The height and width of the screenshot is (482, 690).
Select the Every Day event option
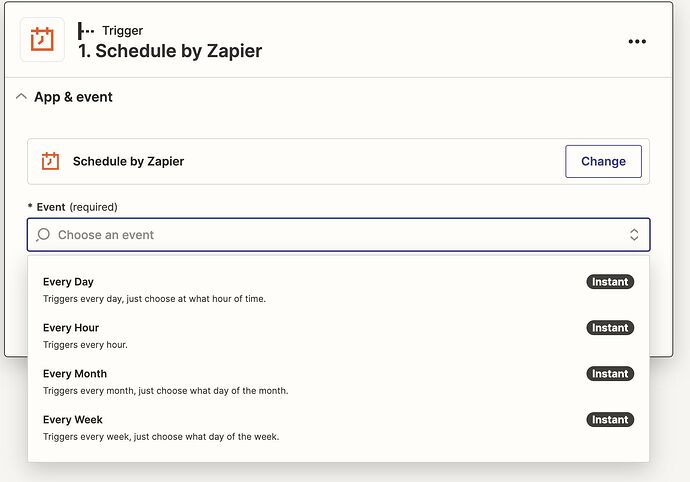[x=338, y=290]
